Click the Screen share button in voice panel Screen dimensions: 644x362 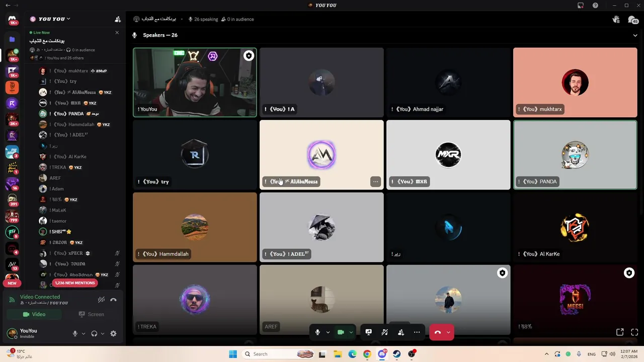[91, 314]
